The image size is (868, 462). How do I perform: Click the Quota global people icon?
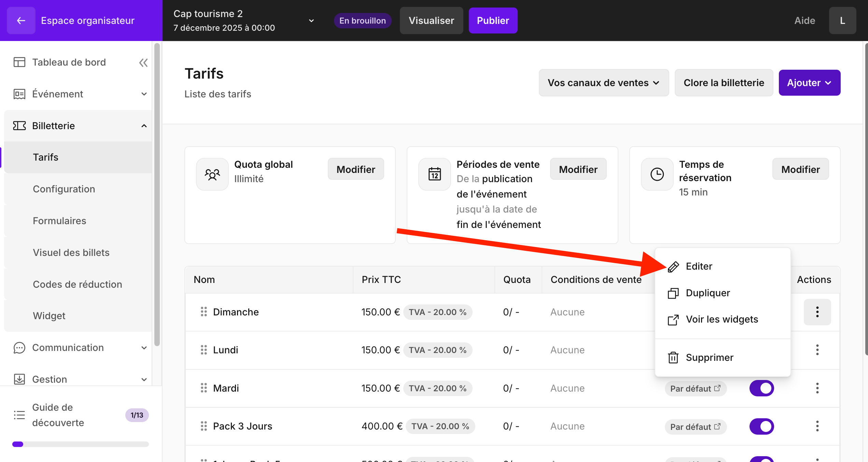[x=212, y=174]
